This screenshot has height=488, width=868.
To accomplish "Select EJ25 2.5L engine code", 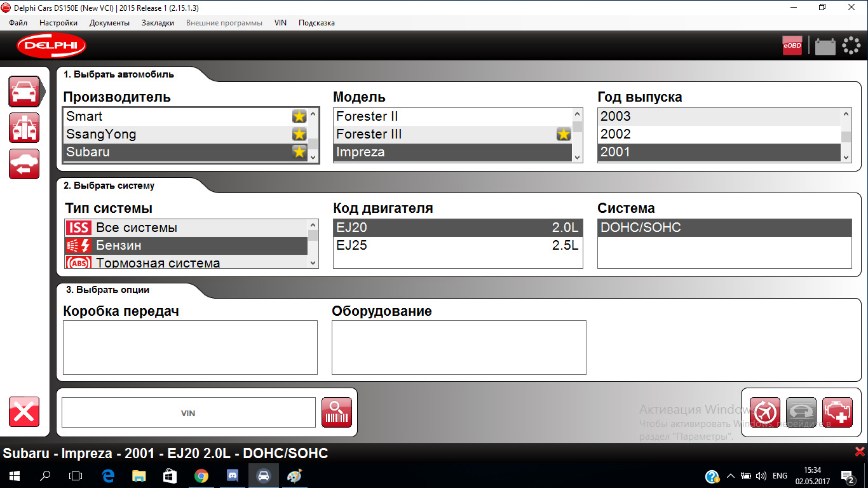I will [458, 245].
